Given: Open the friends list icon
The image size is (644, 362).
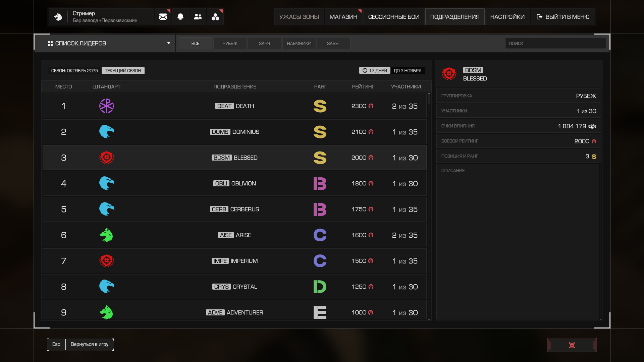Looking at the screenshot, I should tap(198, 17).
